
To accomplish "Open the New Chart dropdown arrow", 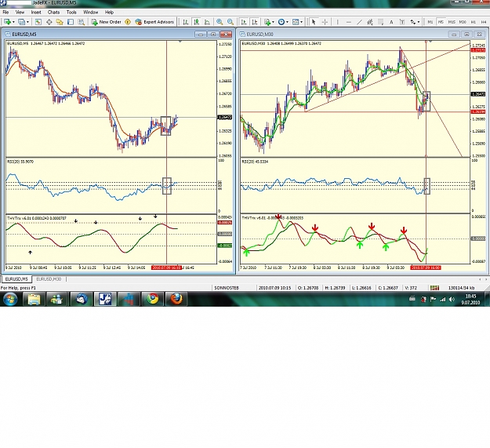I will (x=13, y=22).
